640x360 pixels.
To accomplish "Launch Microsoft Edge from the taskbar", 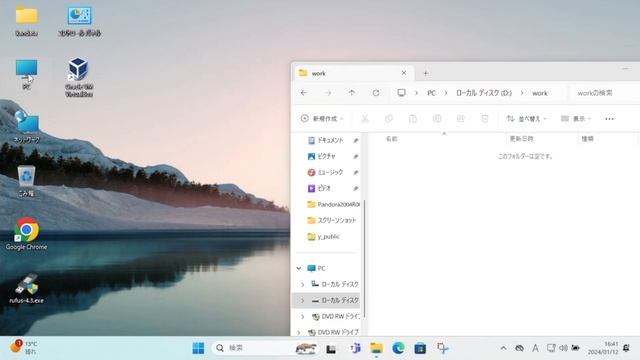I will (x=398, y=348).
